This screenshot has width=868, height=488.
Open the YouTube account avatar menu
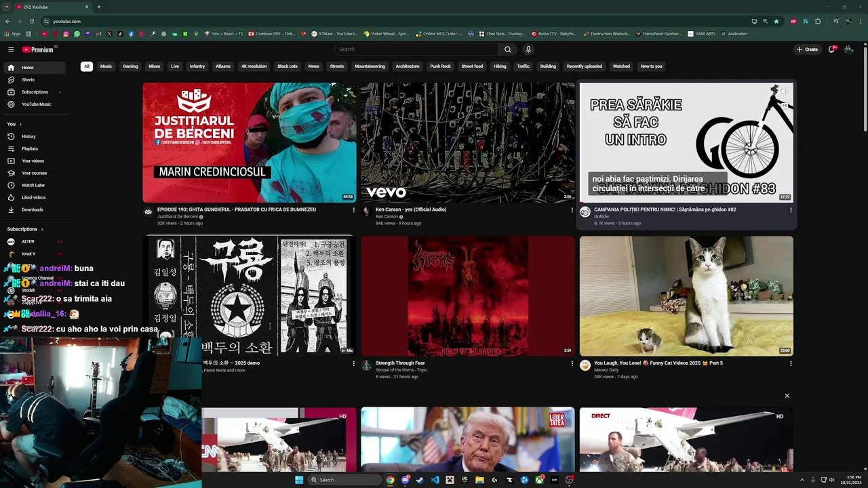[x=848, y=49]
